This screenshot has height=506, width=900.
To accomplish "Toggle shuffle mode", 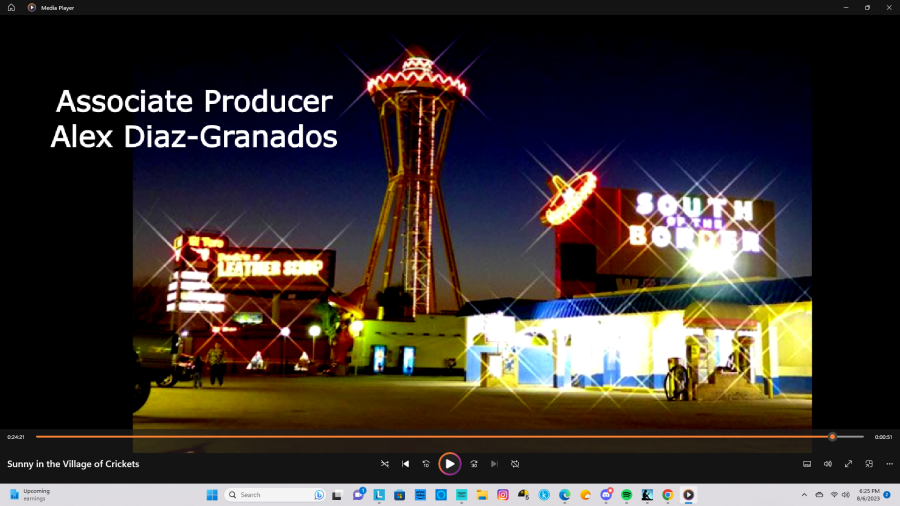I will tap(385, 464).
